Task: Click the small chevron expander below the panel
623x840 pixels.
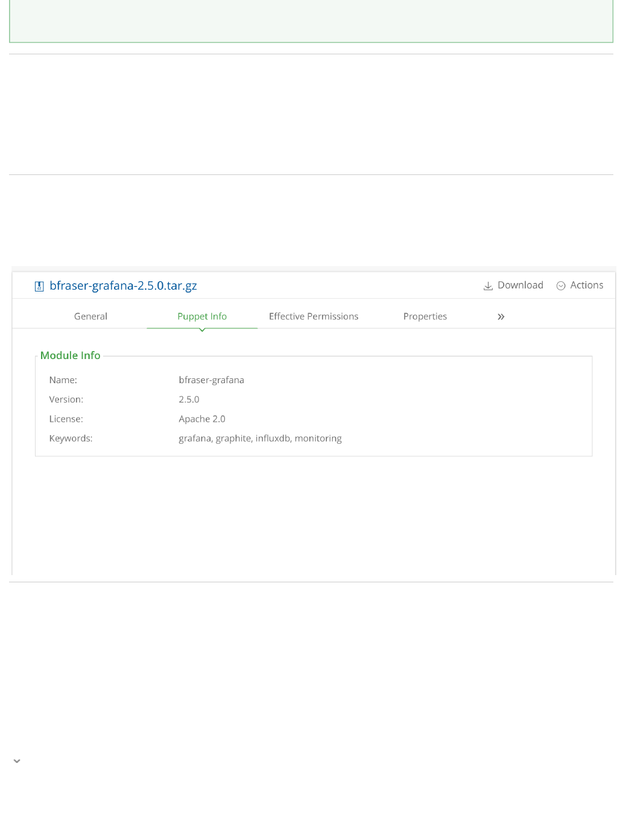Action: pos(17,761)
